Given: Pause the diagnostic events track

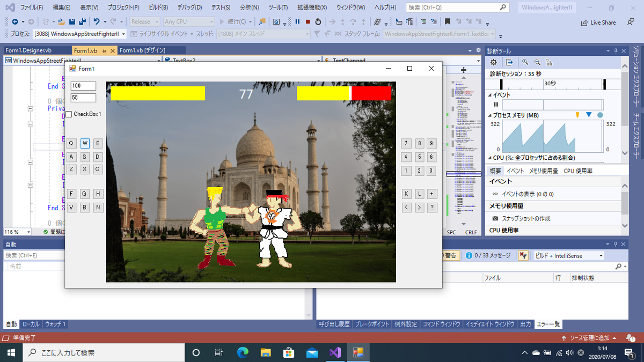Looking at the screenshot, I should [496, 104].
